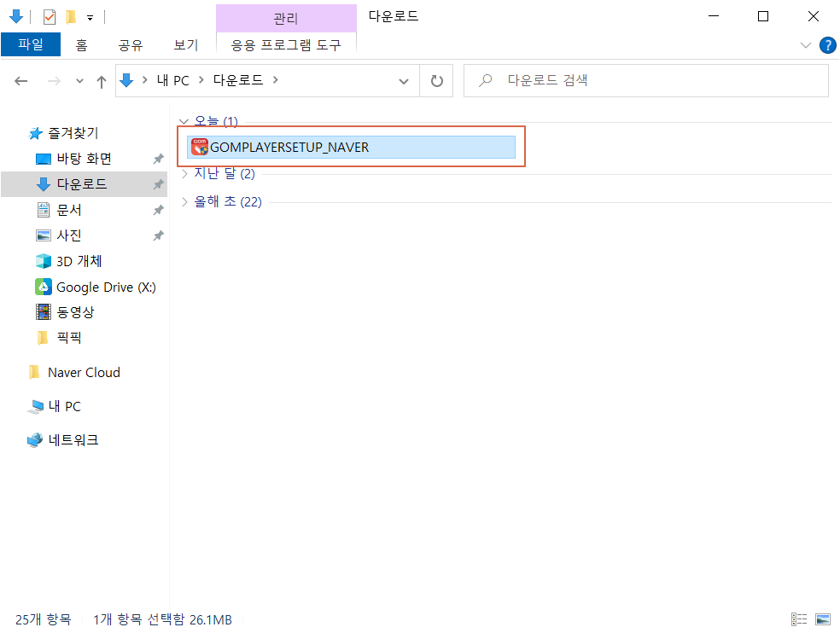Click the New folder icon in quick access toolbar
This screenshot has height=633, width=840.
70,17
